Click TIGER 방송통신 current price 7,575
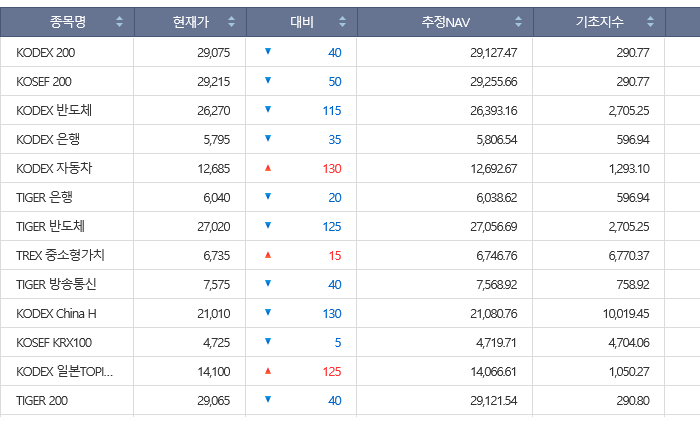 point(216,284)
